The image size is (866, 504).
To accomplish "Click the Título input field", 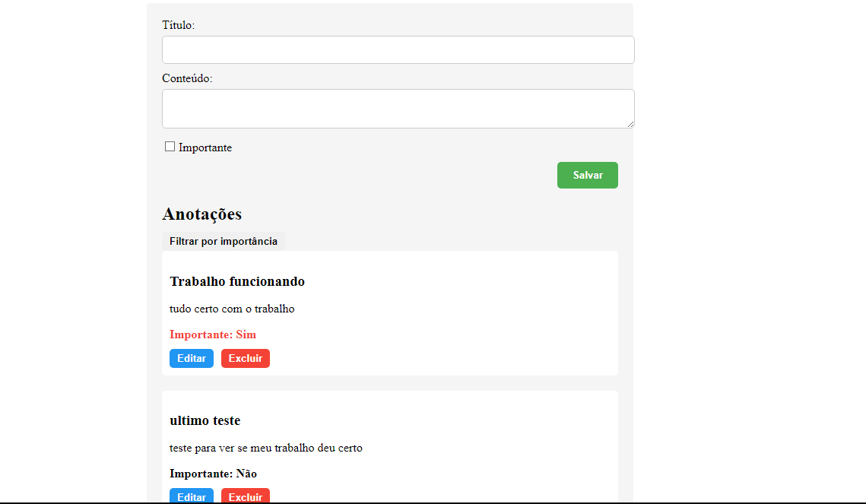I will pyautogui.click(x=398, y=49).
